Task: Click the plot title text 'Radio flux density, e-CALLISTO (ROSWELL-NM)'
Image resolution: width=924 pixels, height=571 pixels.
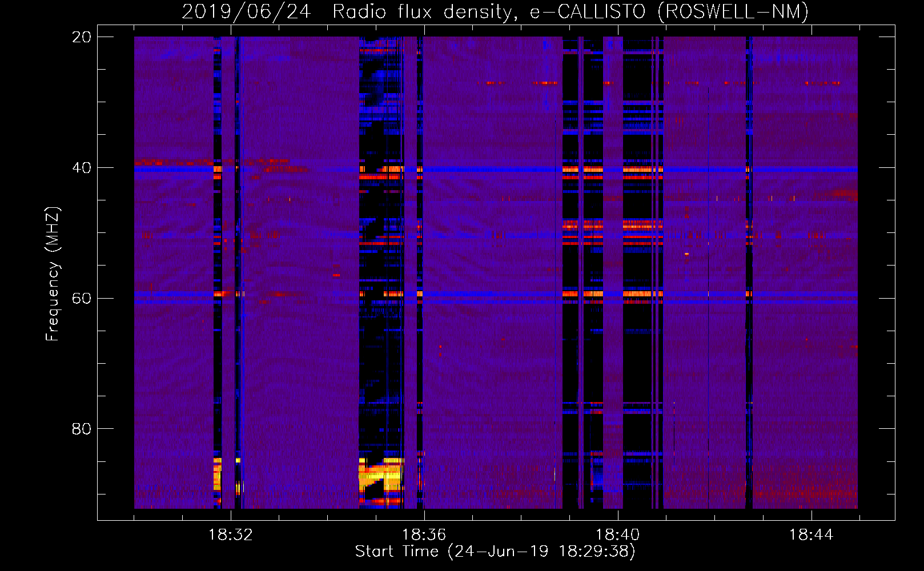Action: coord(571,11)
